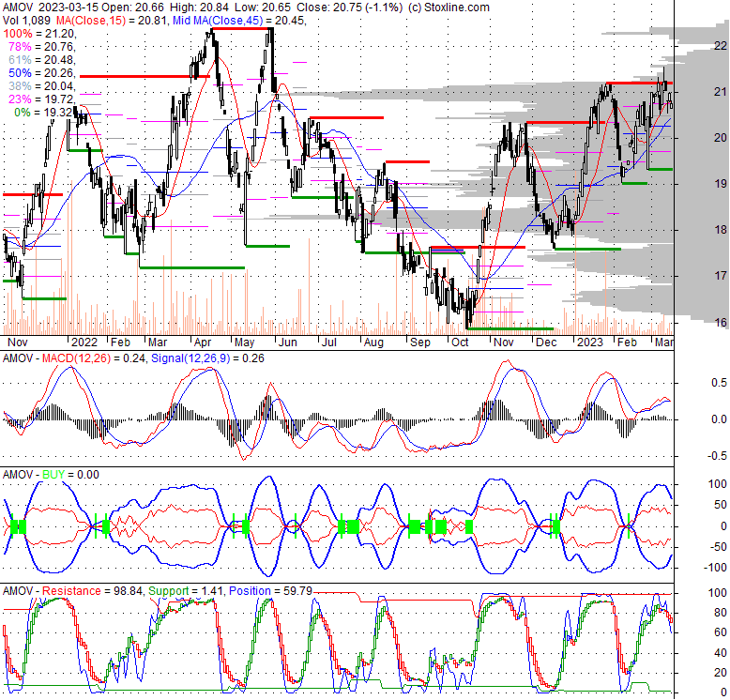This screenshot has width=730, height=700.
Task: Click the 'Jul' month axis label
Action: point(328,342)
